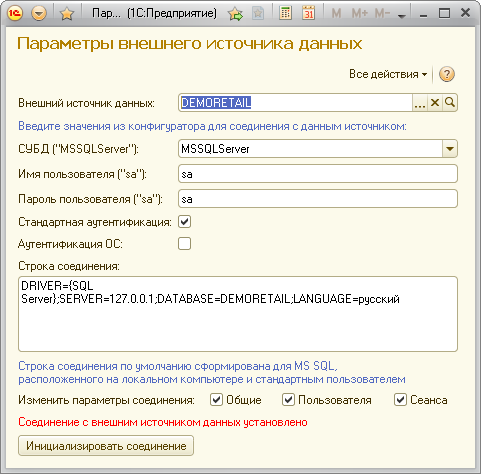Open the 1C main menu dropdown button
The image size is (481, 474).
39,13
